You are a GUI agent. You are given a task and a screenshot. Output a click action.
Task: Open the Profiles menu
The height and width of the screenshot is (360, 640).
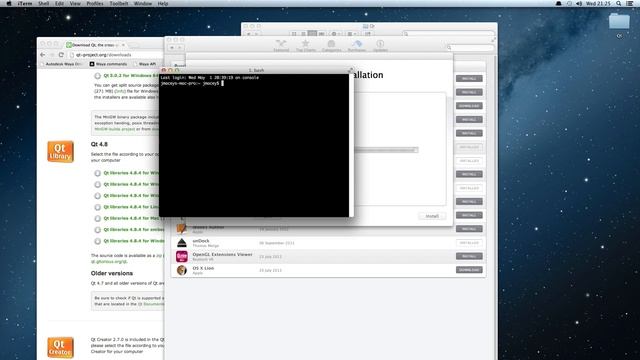click(95, 3)
